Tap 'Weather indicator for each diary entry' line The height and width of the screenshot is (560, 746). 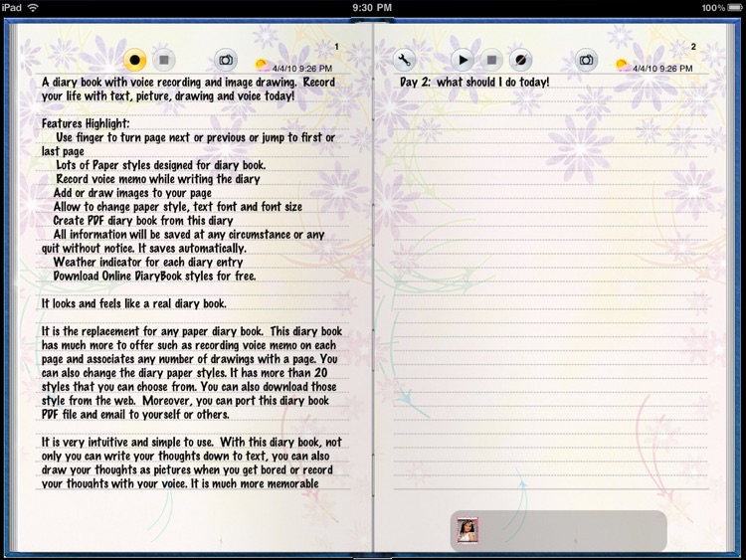pos(148,263)
